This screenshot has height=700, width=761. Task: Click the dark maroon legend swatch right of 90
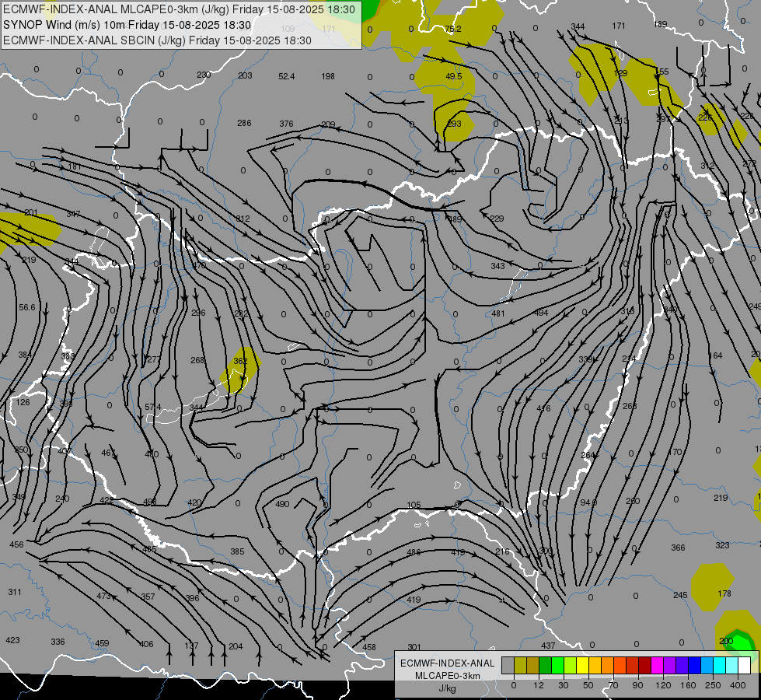pos(645,665)
